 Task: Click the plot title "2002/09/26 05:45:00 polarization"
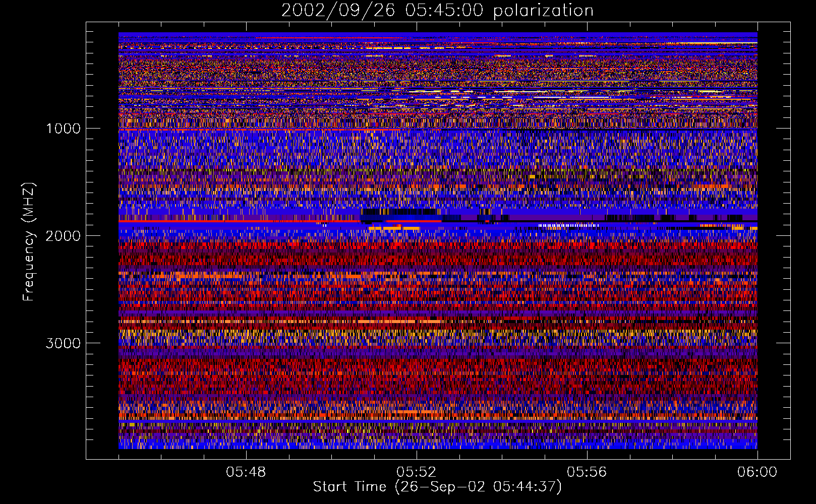(437, 11)
